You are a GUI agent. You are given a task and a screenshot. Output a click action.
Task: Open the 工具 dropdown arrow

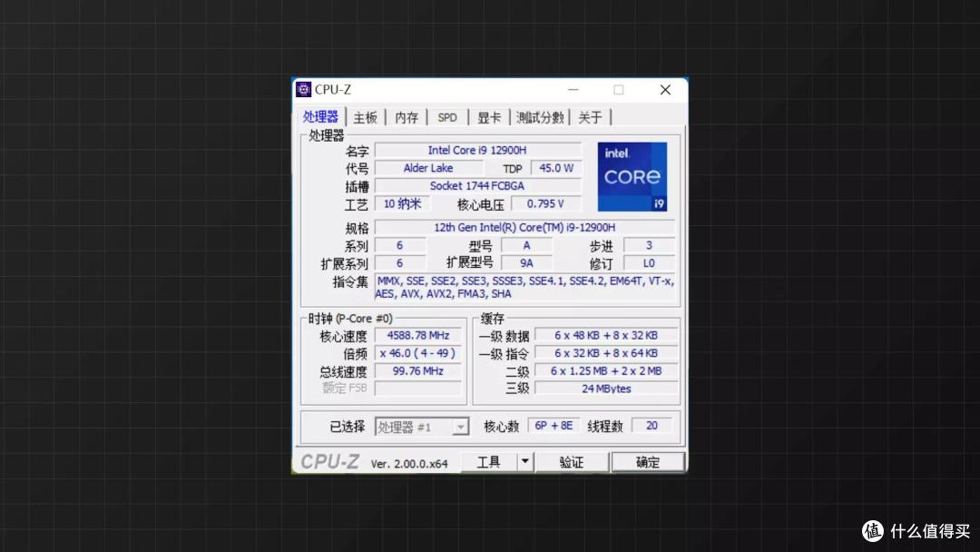point(525,462)
